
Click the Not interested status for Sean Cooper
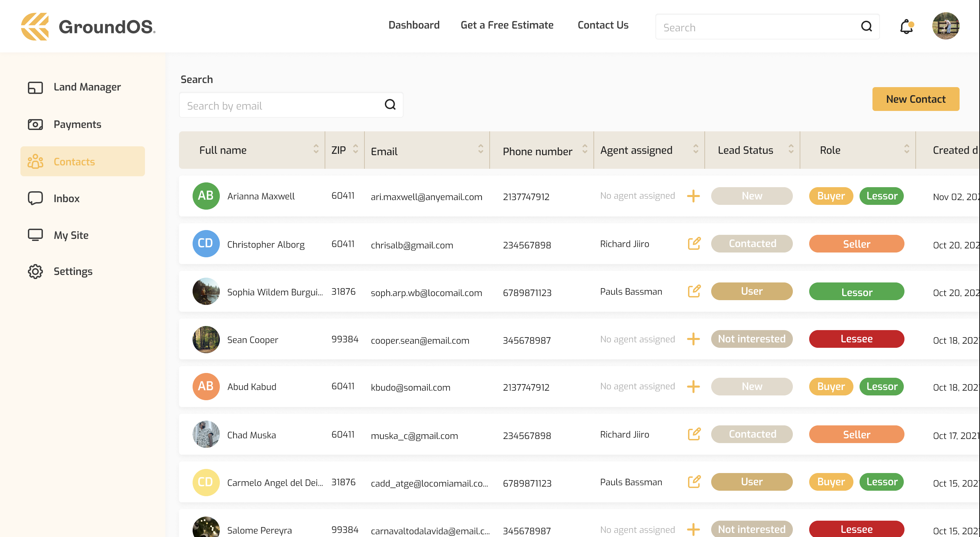coord(751,339)
